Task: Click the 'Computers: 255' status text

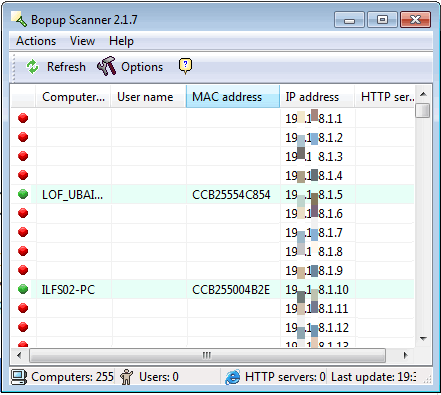Action: 72,377
